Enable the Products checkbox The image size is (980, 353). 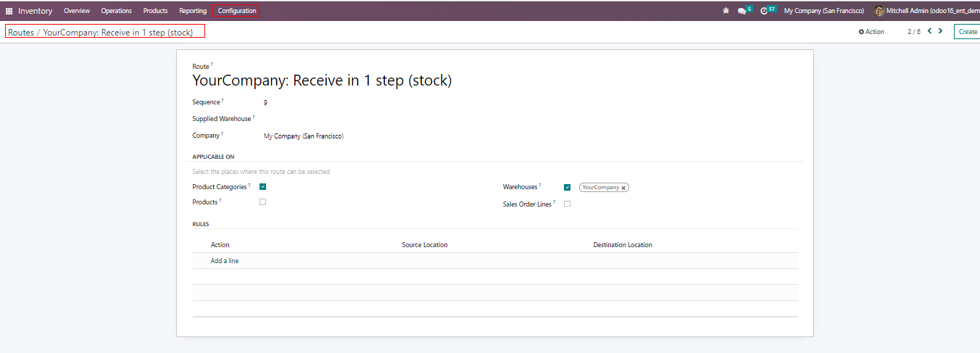coord(262,202)
